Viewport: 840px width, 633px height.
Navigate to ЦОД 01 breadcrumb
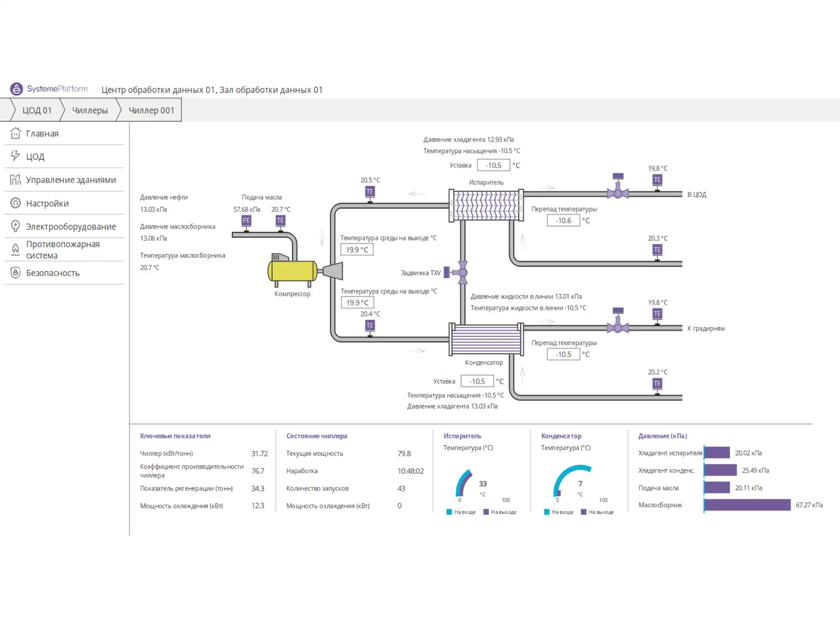tap(36, 110)
